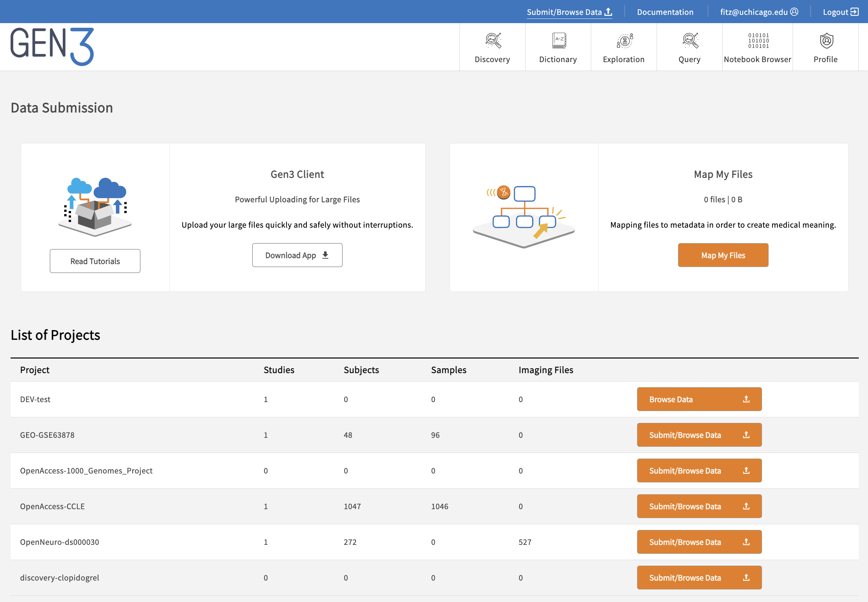The height and width of the screenshot is (602, 868).
Task: Select the Dictionary tab
Action: [557, 46]
